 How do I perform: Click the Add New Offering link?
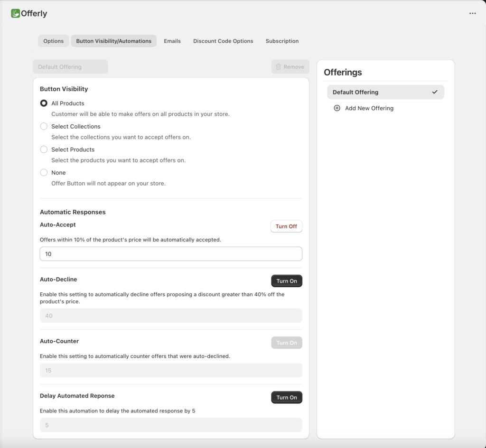[369, 108]
